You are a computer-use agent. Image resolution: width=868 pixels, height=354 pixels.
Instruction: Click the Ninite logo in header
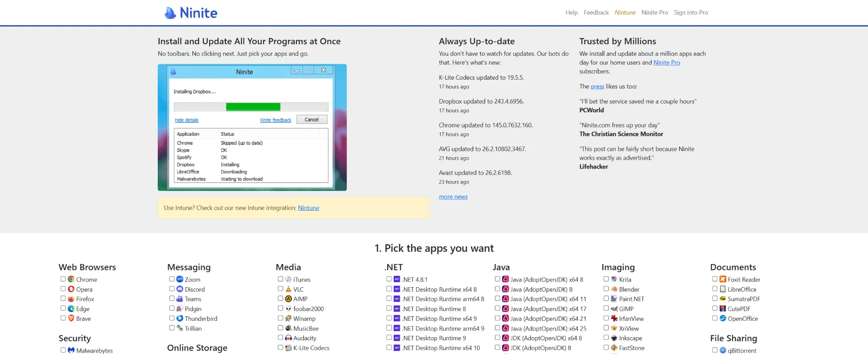point(191,13)
